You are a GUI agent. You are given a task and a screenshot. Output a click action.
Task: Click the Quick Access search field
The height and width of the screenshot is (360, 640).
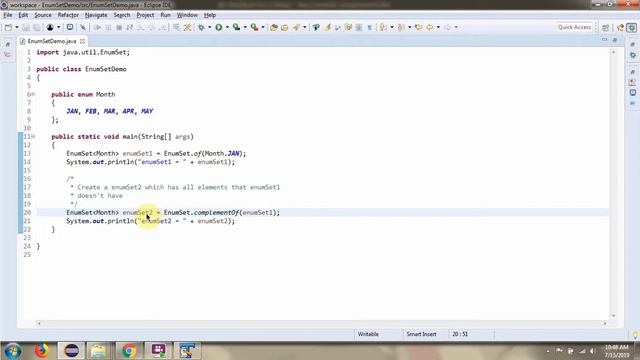click(x=574, y=27)
